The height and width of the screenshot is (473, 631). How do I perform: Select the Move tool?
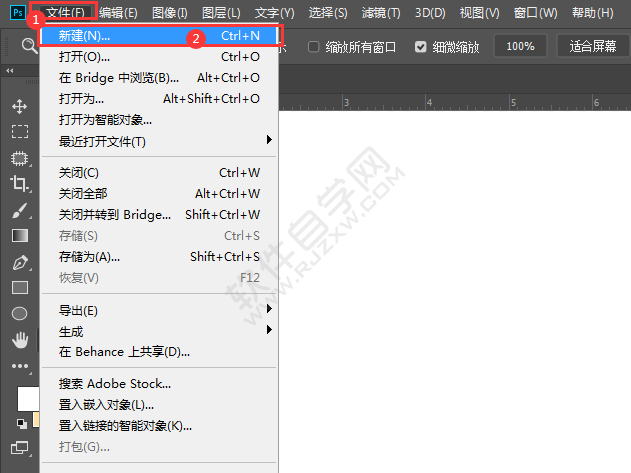pos(19,106)
